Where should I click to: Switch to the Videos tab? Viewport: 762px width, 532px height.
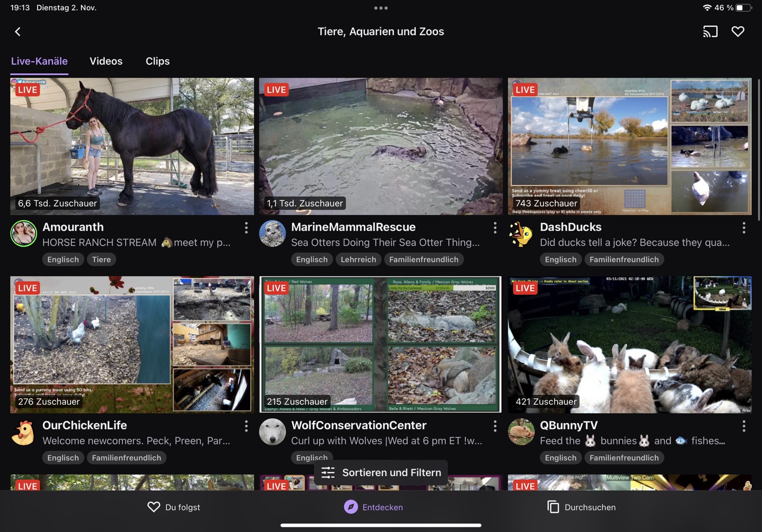point(106,61)
